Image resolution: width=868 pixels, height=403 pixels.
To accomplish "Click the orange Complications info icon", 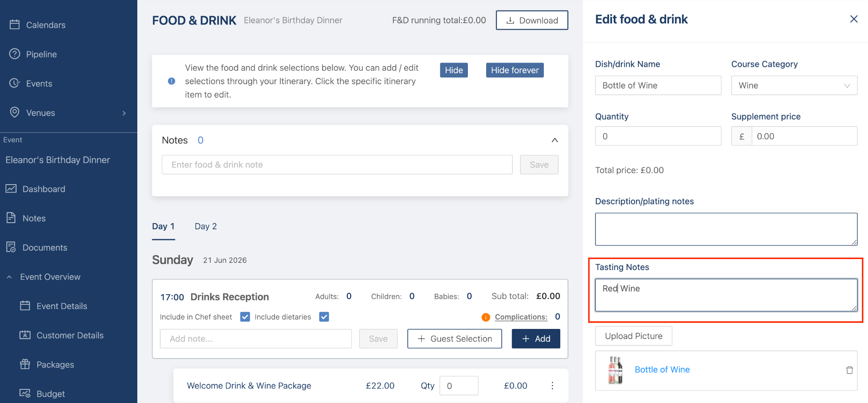I will pos(486,317).
